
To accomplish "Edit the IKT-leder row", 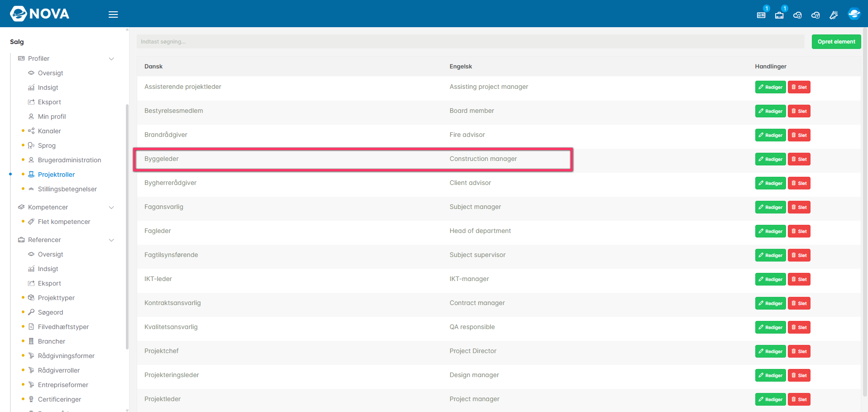I will click(x=771, y=279).
